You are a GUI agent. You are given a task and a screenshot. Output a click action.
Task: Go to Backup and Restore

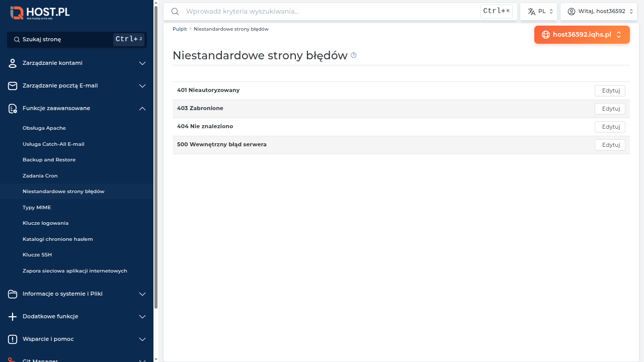[x=49, y=160]
